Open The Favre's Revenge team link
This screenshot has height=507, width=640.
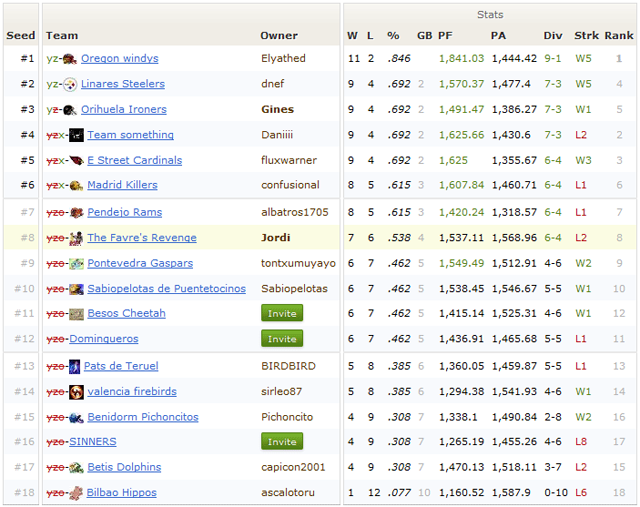pos(141,238)
